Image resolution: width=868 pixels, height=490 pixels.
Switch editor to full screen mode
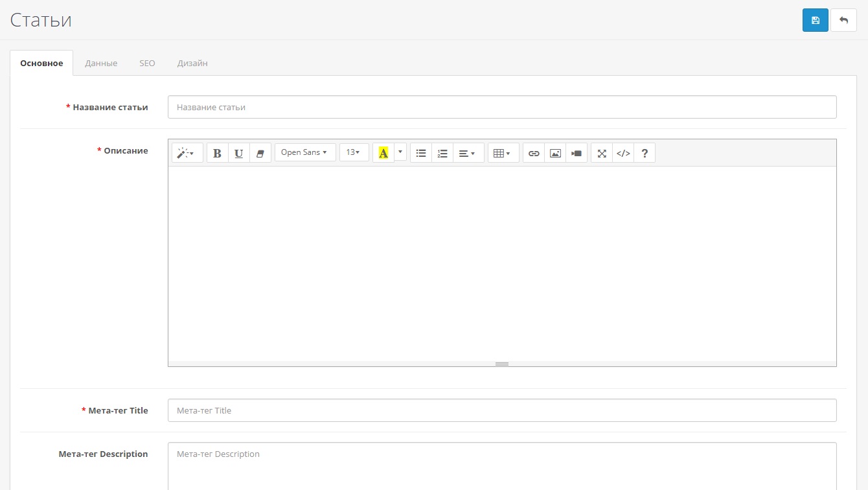[x=602, y=153]
